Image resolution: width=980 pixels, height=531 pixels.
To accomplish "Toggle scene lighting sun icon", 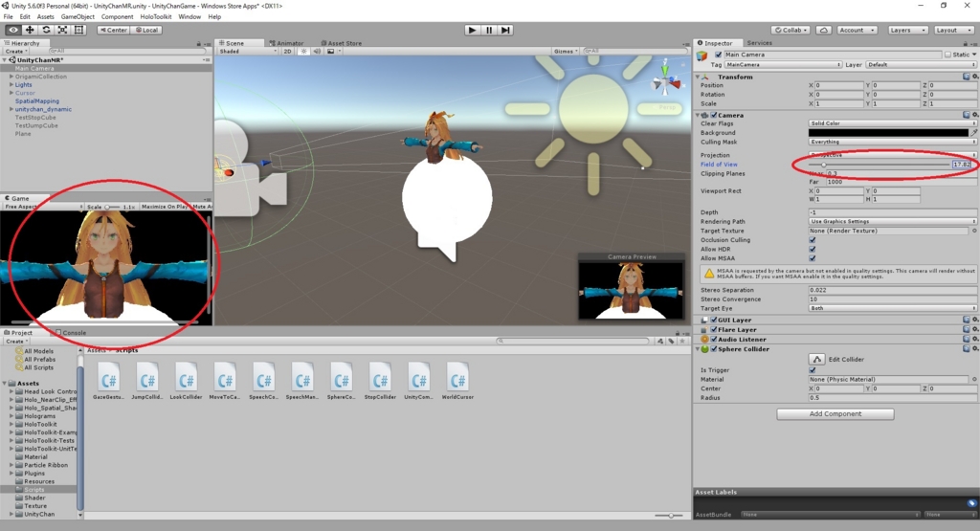I will point(303,52).
